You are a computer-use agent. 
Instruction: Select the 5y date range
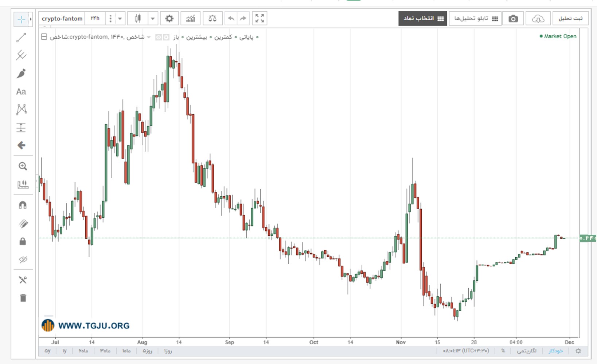(x=47, y=351)
